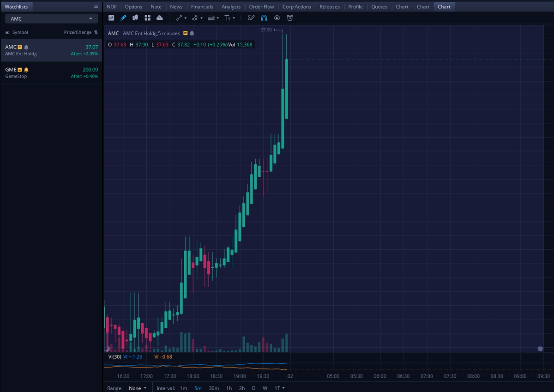Go to the Financials tab
The height and width of the screenshot is (392, 554).
(x=202, y=7)
